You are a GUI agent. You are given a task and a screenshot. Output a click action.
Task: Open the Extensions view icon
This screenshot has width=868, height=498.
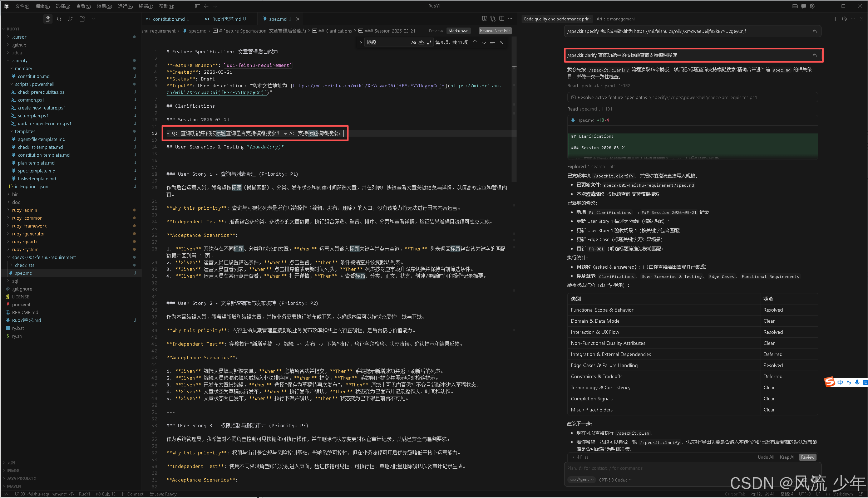pos(82,19)
